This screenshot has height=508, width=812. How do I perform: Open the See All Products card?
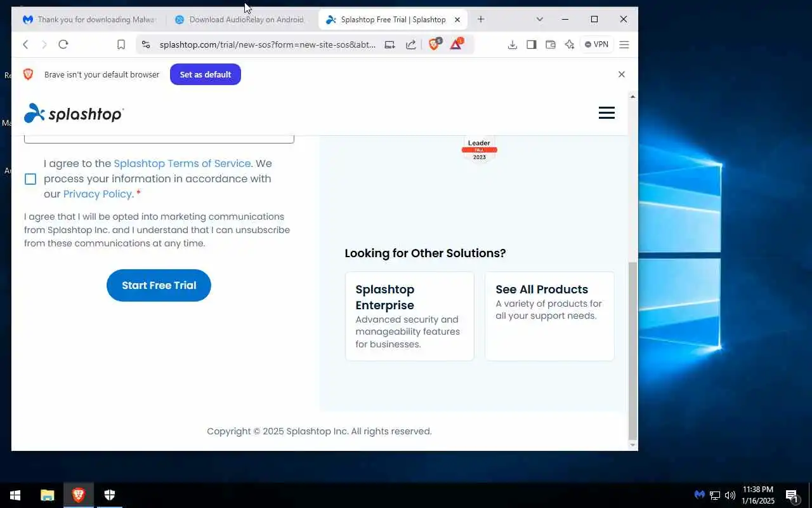(x=549, y=316)
